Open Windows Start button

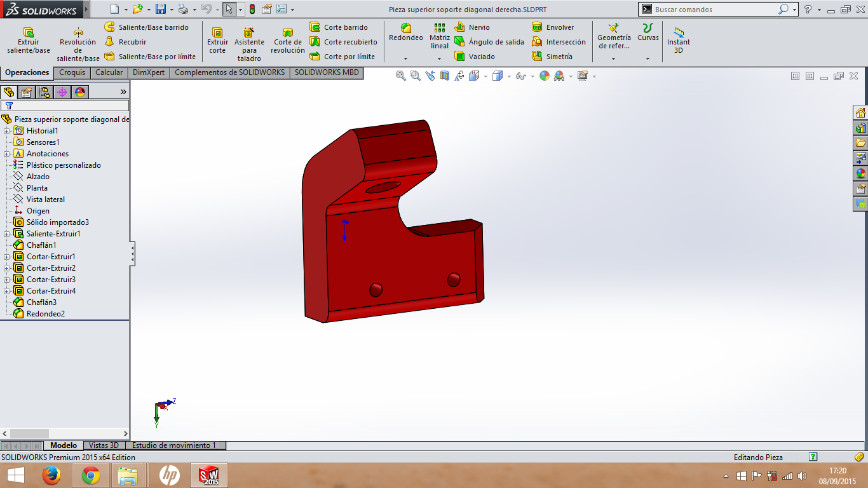pos(15,475)
